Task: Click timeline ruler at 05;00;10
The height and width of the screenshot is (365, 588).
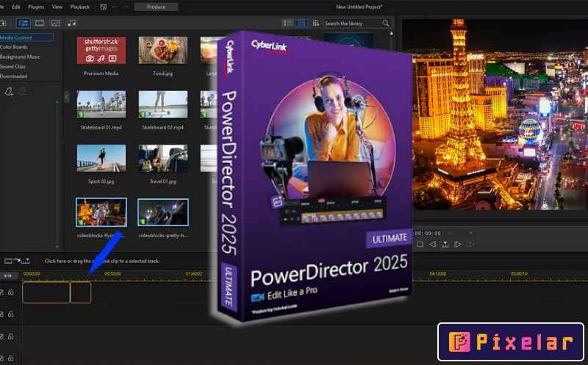Action: (519, 274)
